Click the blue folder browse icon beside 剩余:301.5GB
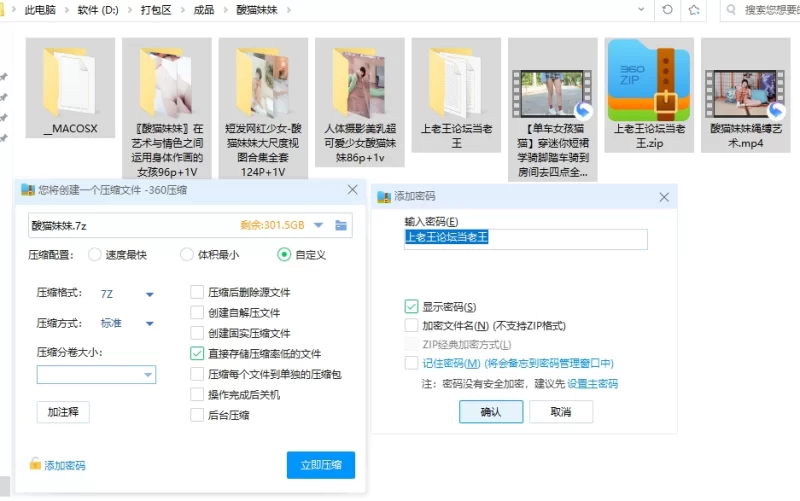800x501 pixels. click(x=341, y=225)
